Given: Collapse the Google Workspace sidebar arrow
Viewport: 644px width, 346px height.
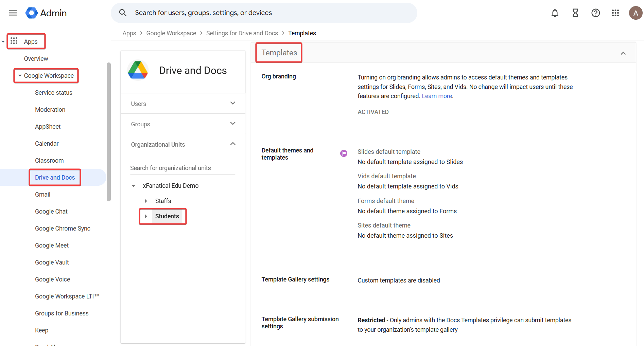Looking at the screenshot, I should coord(20,76).
